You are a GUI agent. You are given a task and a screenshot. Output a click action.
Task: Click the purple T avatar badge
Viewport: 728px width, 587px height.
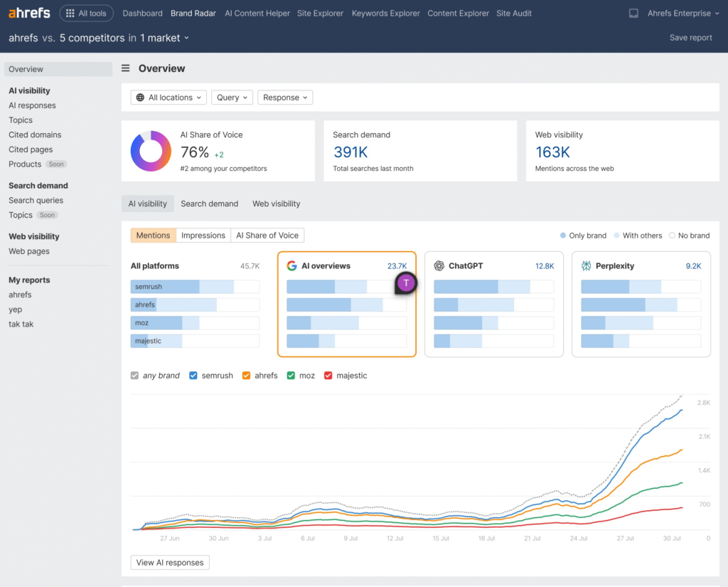tap(406, 282)
